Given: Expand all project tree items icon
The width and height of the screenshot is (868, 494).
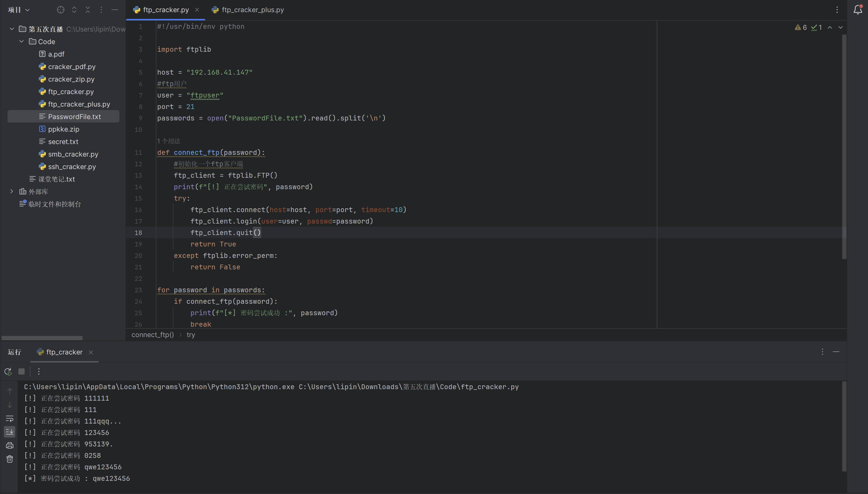Looking at the screenshot, I should coord(74,10).
